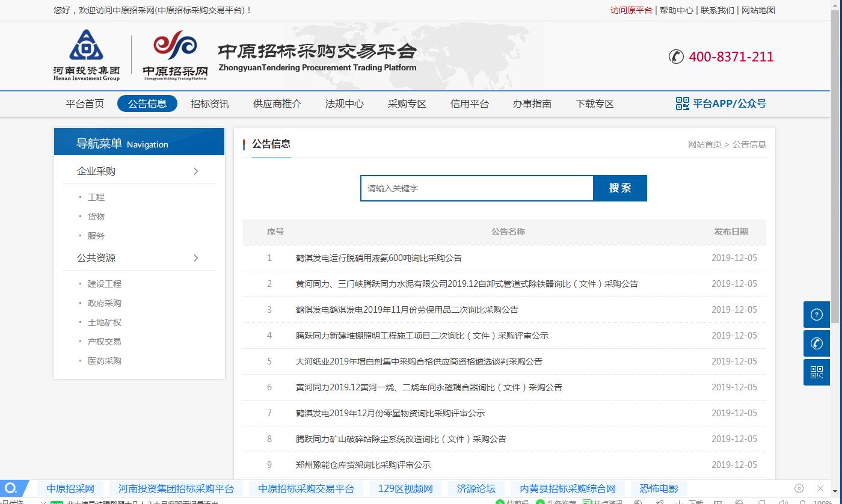842x504 pixels.
Task: Click the QR icon beside 平台APP/公众号
Action: pos(682,103)
